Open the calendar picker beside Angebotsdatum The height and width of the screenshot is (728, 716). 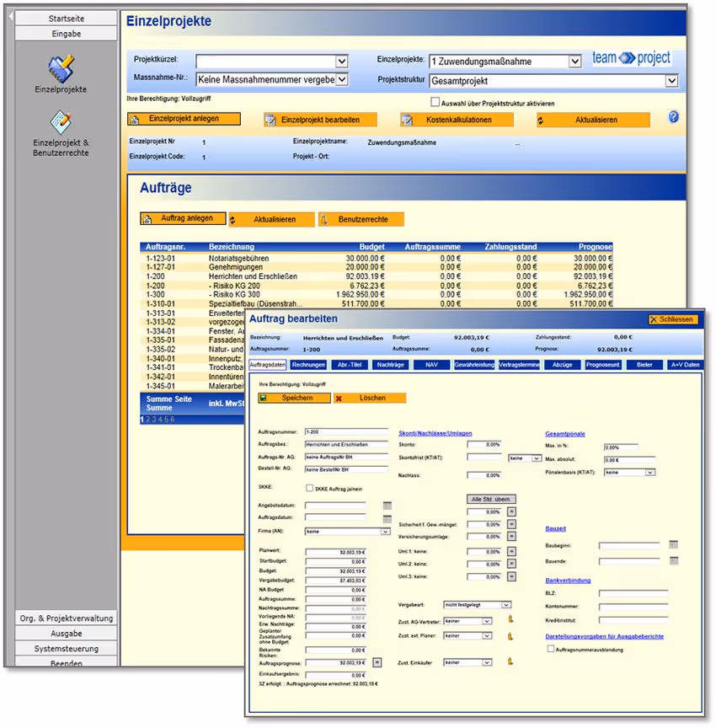pyautogui.click(x=387, y=506)
